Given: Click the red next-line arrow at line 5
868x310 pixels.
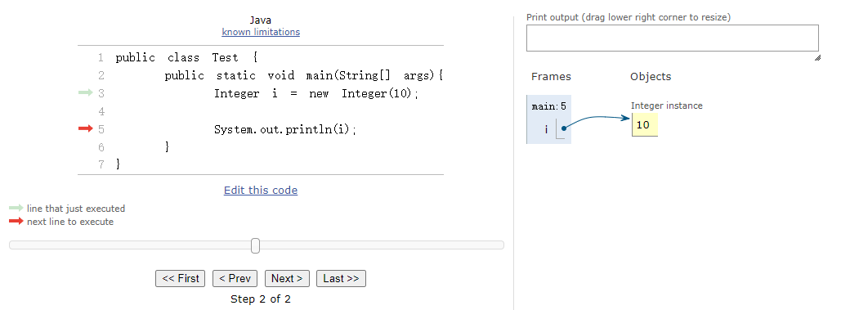Looking at the screenshot, I should point(86,129).
